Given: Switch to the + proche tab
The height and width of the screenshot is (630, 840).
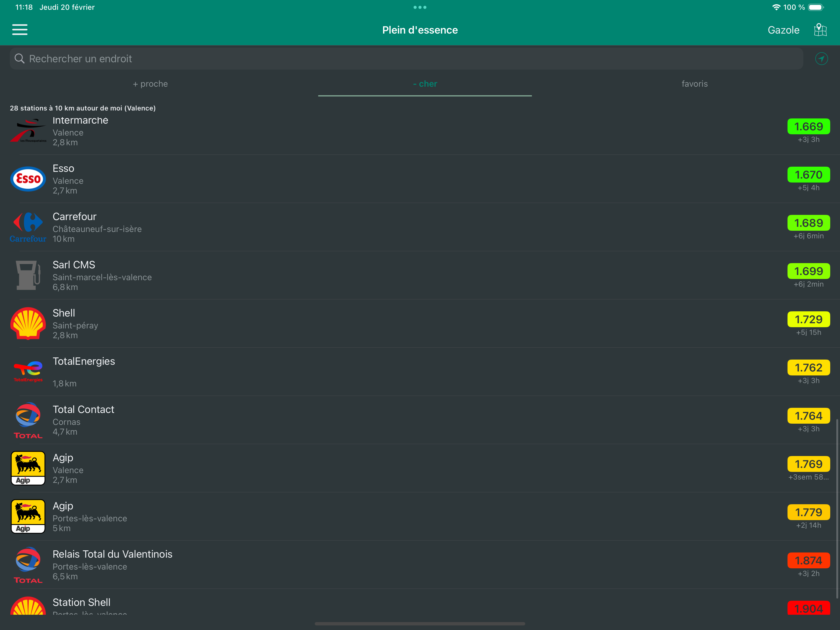Looking at the screenshot, I should [150, 84].
